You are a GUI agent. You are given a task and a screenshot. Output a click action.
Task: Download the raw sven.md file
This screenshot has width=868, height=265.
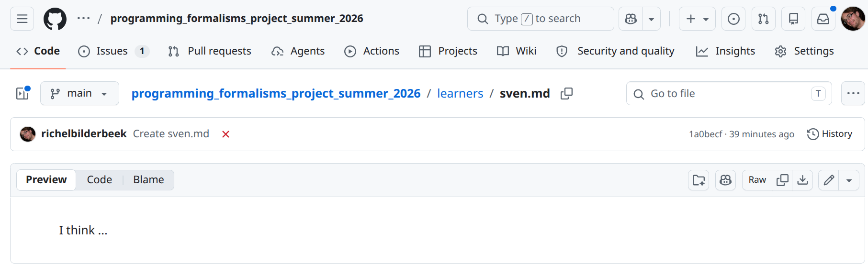pos(802,180)
